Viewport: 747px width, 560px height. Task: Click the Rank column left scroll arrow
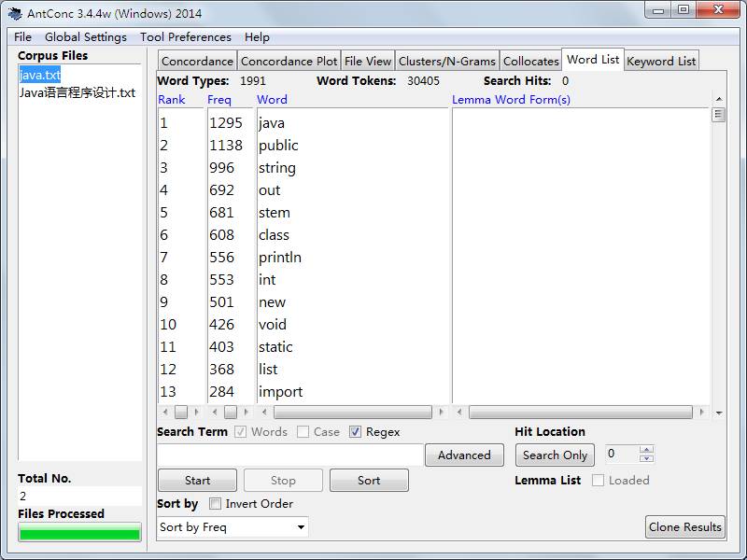(165, 412)
